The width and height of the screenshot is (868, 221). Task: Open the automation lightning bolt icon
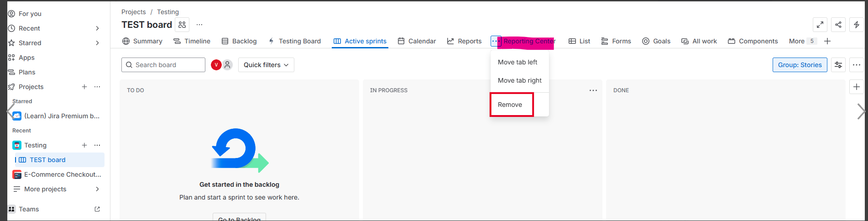pyautogui.click(x=856, y=25)
